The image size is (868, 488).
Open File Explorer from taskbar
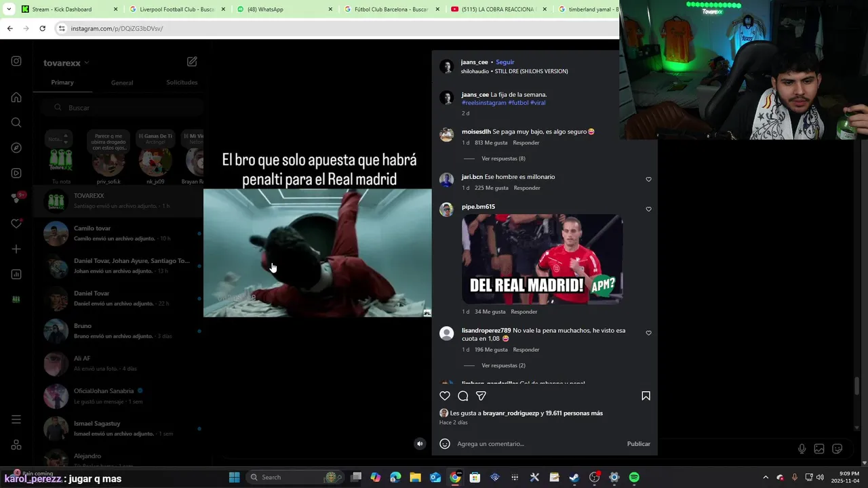pyautogui.click(x=415, y=477)
